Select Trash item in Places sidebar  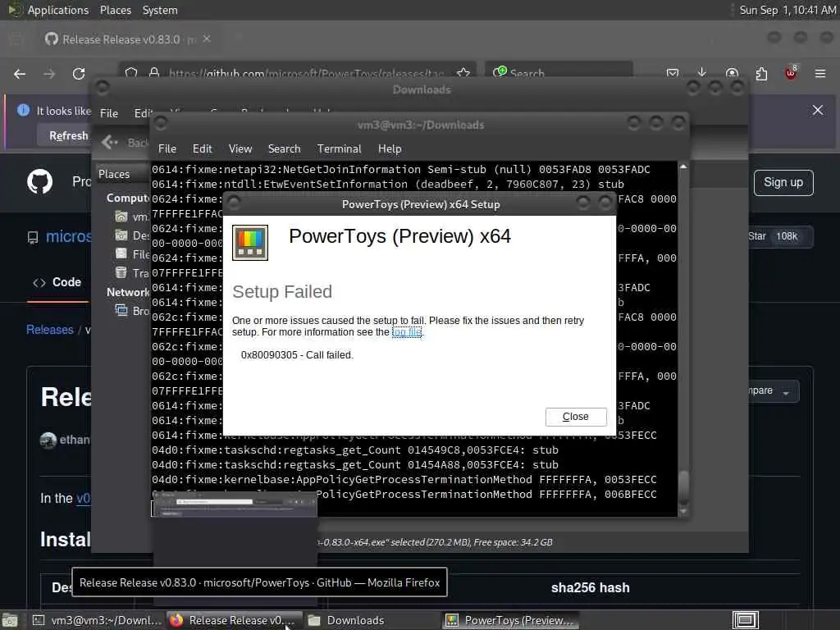coord(132,273)
